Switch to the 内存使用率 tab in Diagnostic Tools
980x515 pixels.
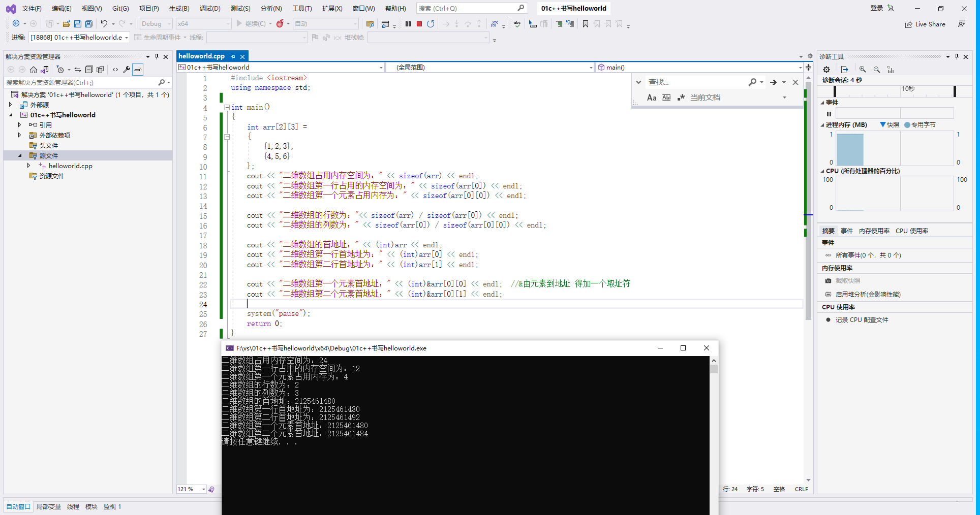(x=874, y=231)
